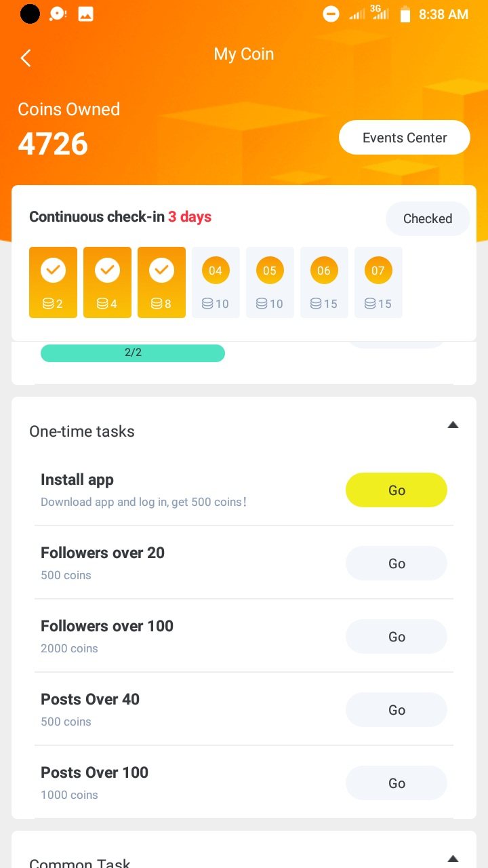Tap the day 06 coin icon
Image resolution: width=488 pixels, height=868 pixels.
pyautogui.click(x=324, y=271)
